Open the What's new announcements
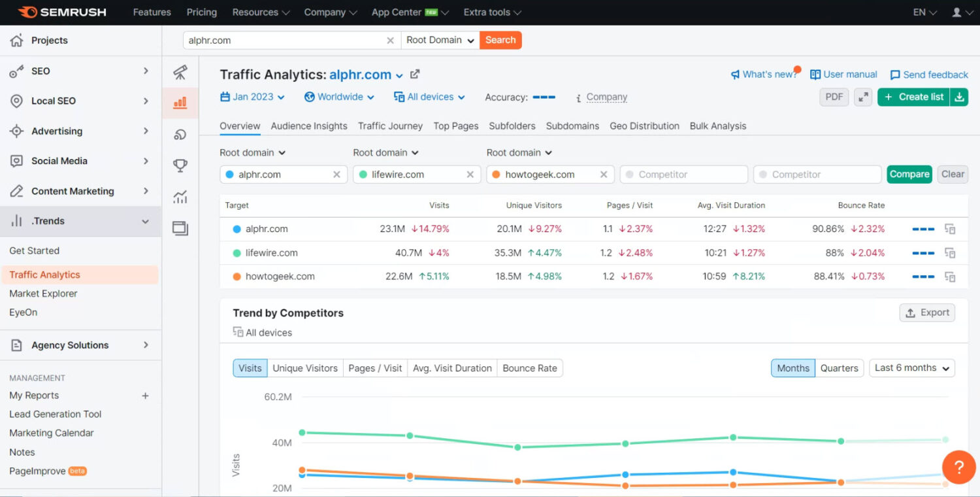This screenshot has width=980, height=497. [x=763, y=75]
